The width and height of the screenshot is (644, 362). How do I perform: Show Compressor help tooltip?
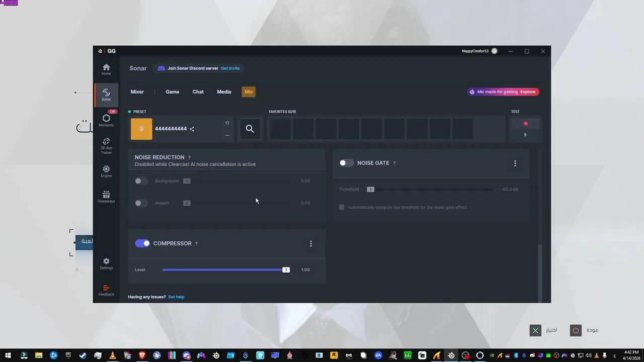(x=196, y=243)
